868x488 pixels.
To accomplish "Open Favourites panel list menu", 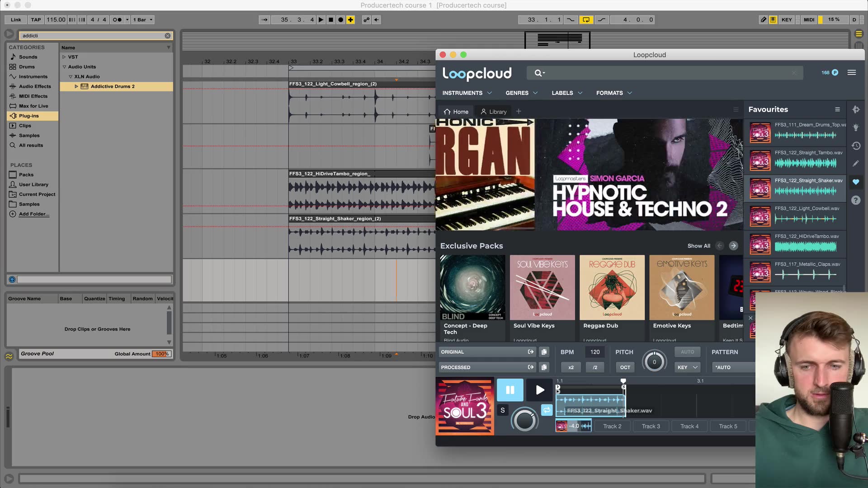I will tap(837, 109).
